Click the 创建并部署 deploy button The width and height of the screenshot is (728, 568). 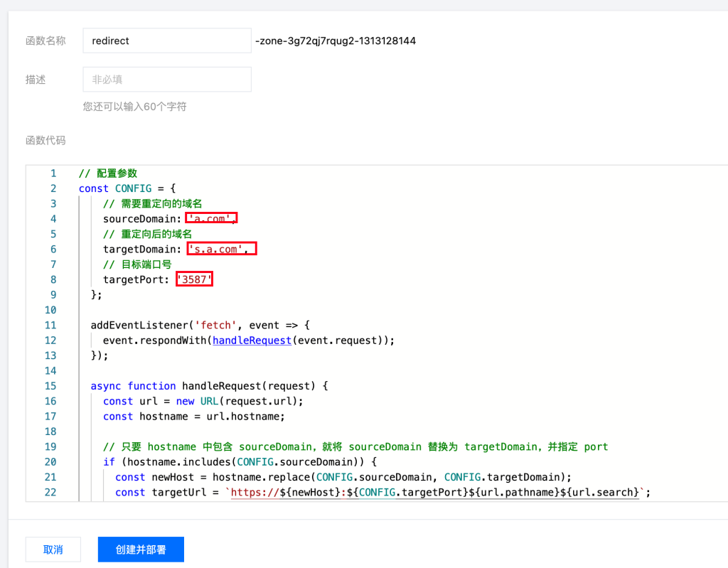tap(141, 550)
